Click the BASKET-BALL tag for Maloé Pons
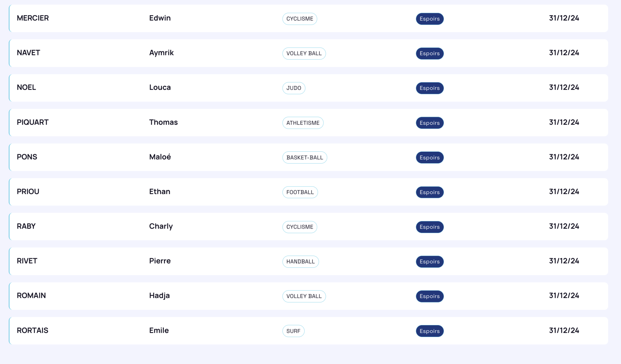621x364 pixels. 304,157
